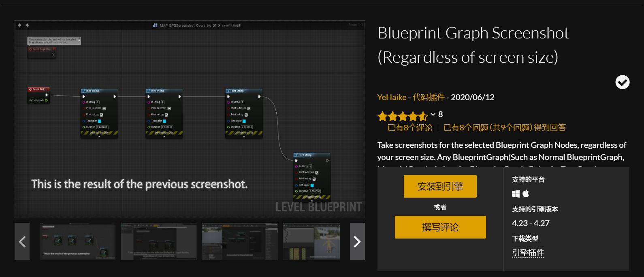
Task: Select the second thumbnail with dark graph overlay
Action: [x=159, y=241]
